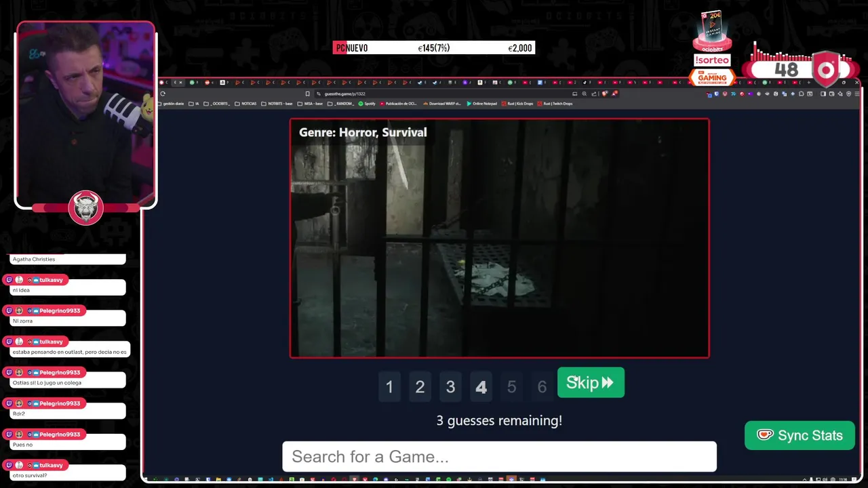Switch to the Reddit tab
This screenshot has width=868, height=488.
click(x=208, y=82)
